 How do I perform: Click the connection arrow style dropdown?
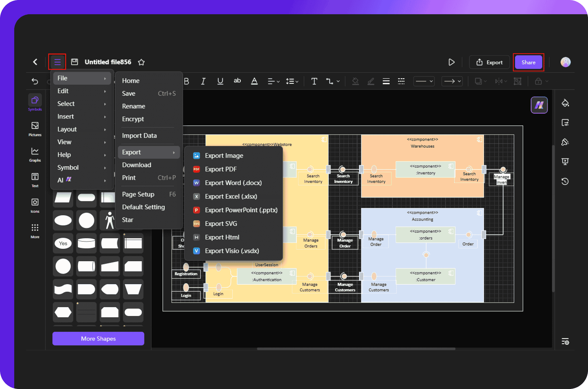pos(453,82)
